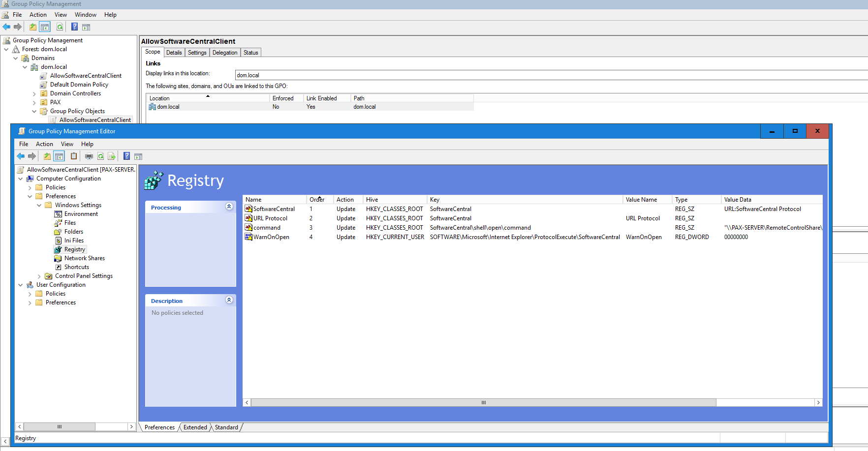This screenshot has width=868, height=451.
Task: Expand the Domain Controllers node
Action: click(x=34, y=94)
